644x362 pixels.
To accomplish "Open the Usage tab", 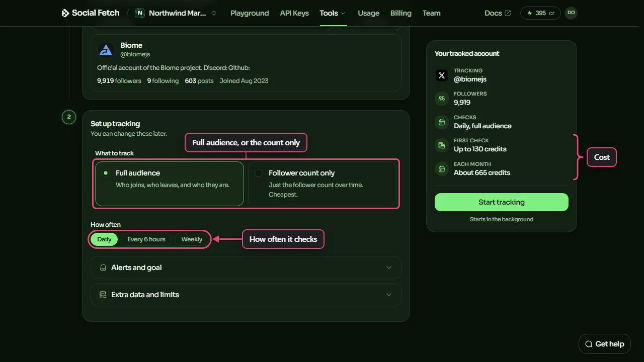I will point(369,13).
